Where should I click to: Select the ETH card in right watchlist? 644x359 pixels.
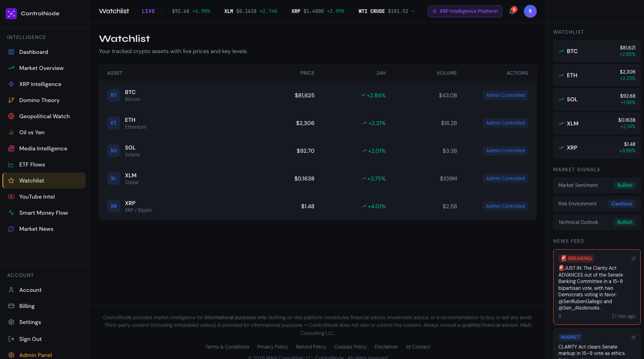tap(597, 75)
